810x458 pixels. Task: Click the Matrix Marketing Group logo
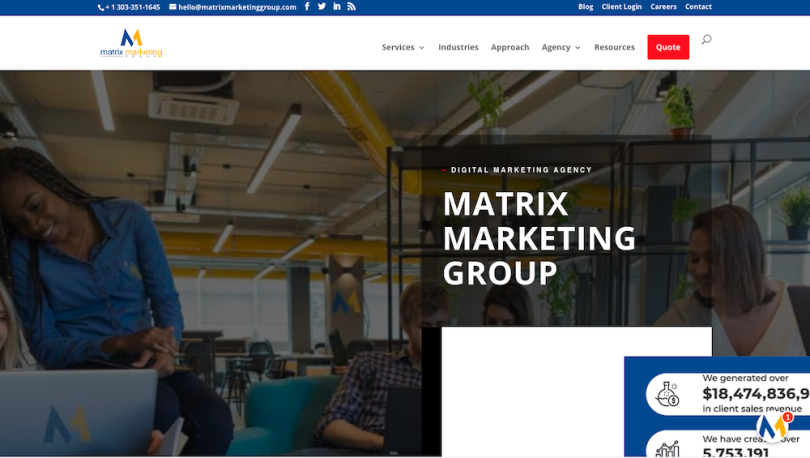coord(131,44)
